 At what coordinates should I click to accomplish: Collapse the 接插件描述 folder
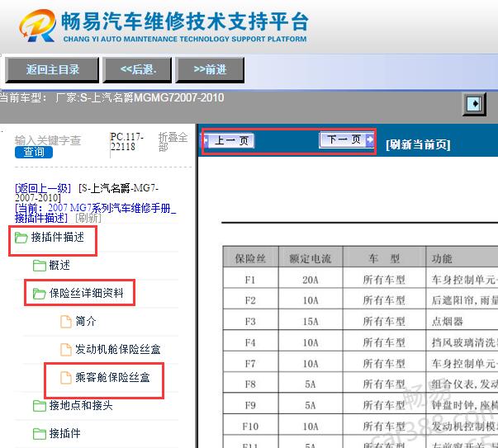(x=58, y=237)
